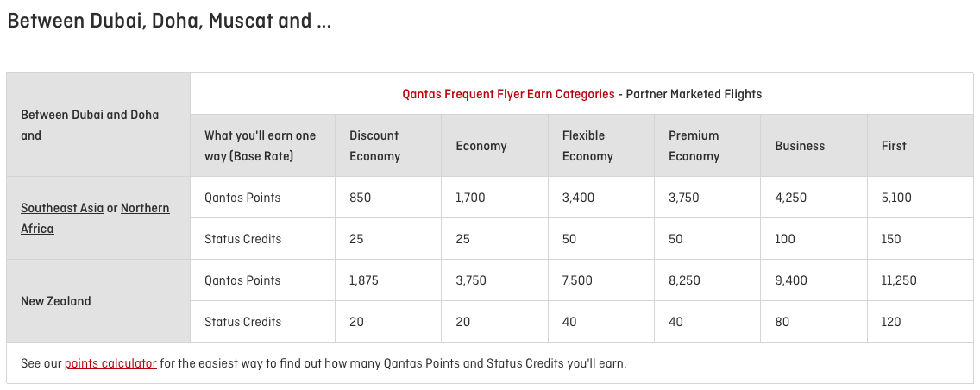Viewport: 980px width, 390px height.
Task: Select the 'Between Dubai and Doha and' cell
Action: point(90,125)
